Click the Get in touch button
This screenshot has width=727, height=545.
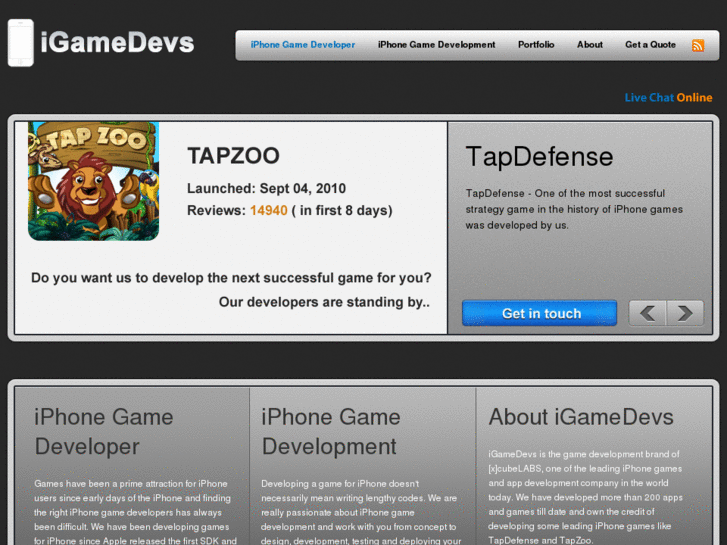click(540, 313)
